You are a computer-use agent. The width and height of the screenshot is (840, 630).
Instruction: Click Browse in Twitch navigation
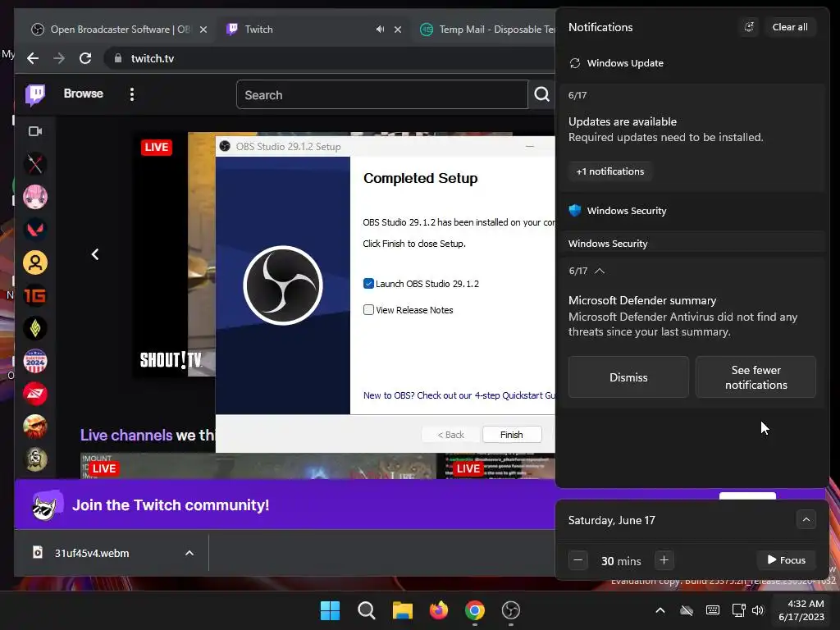[x=83, y=94]
